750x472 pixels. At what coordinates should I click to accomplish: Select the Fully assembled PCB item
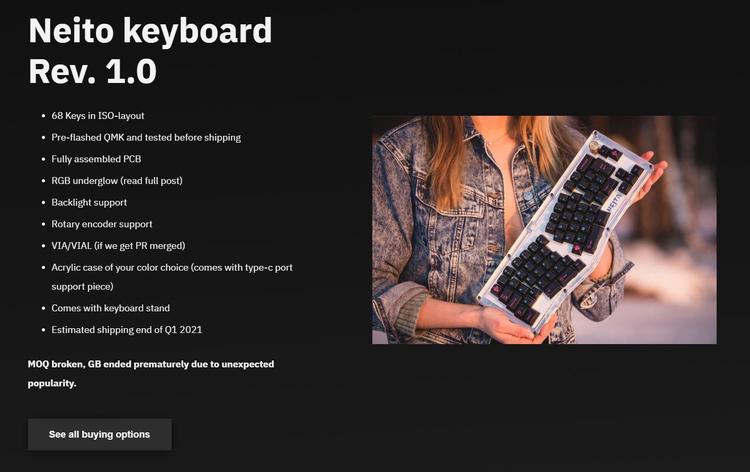click(x=96, y=159)
